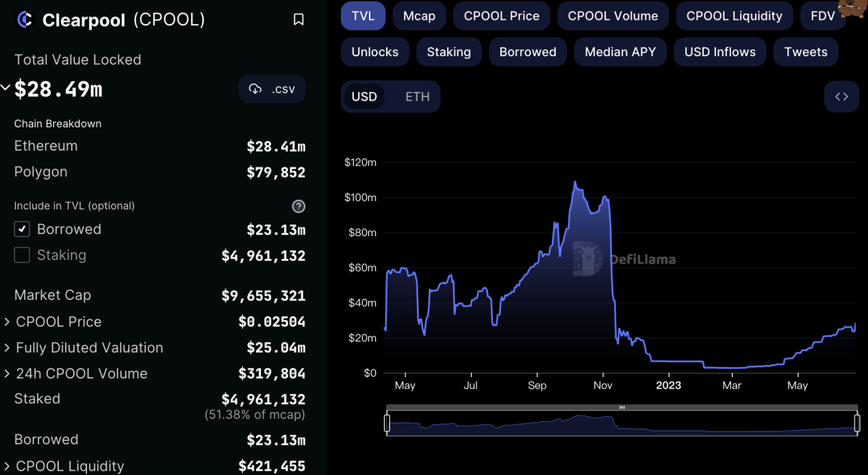Click the TVL peak on the chart

click(x=575, y=183)
